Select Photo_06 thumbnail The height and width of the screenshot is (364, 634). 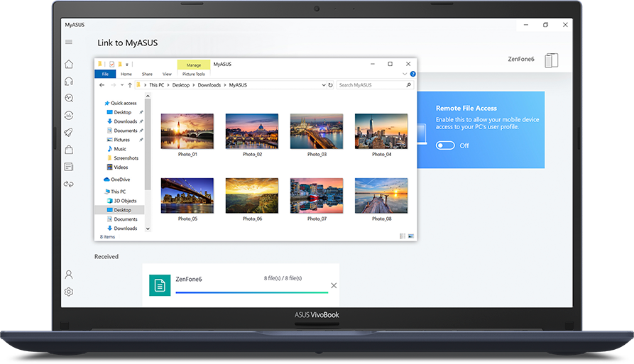[x=252, y=196]
